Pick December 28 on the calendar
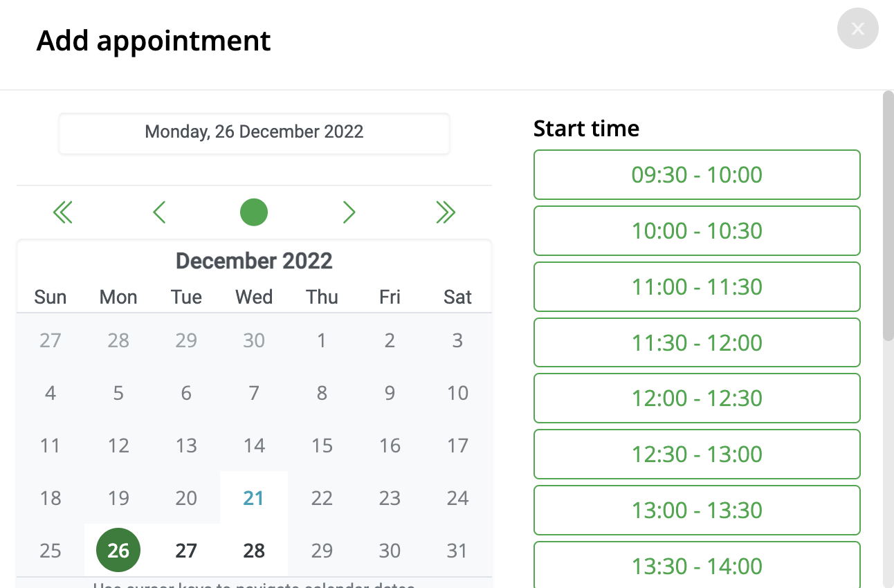Screen dimensions: 894x588 coord(254,551)
